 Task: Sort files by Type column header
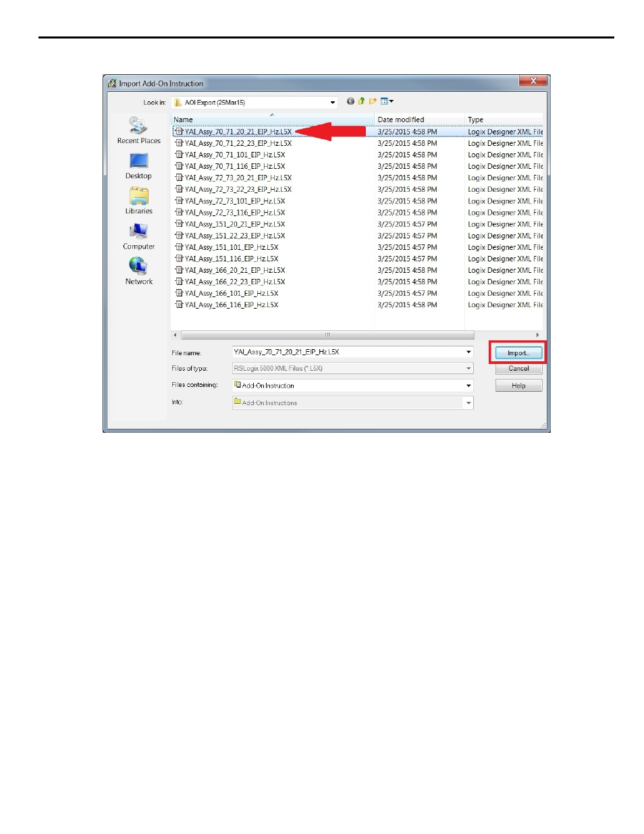click(x=504, y=120)
